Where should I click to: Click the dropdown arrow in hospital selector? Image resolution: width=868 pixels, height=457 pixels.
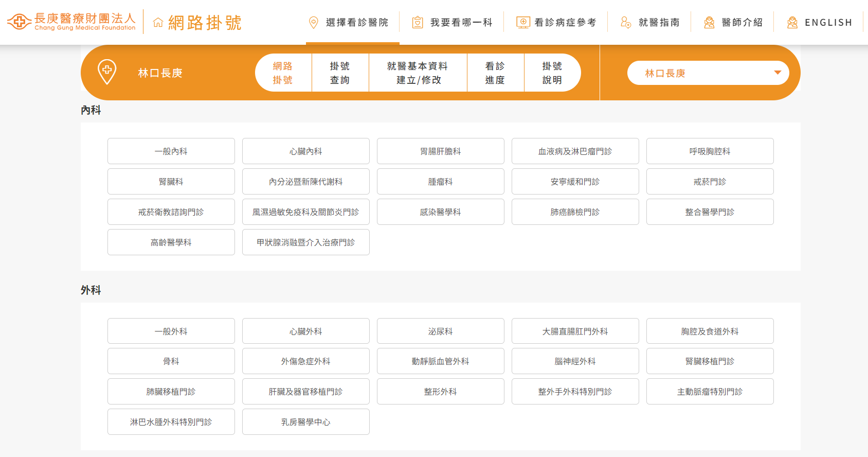coord(777,73)
